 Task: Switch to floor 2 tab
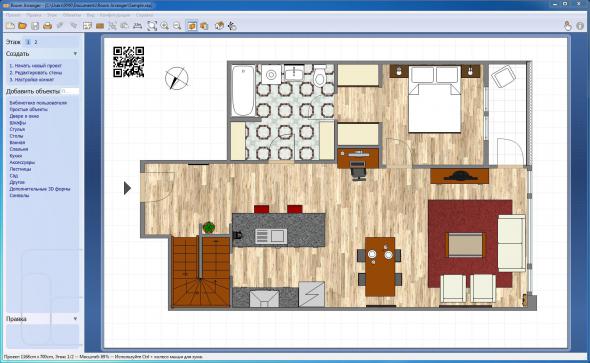(x=36, y=42)
